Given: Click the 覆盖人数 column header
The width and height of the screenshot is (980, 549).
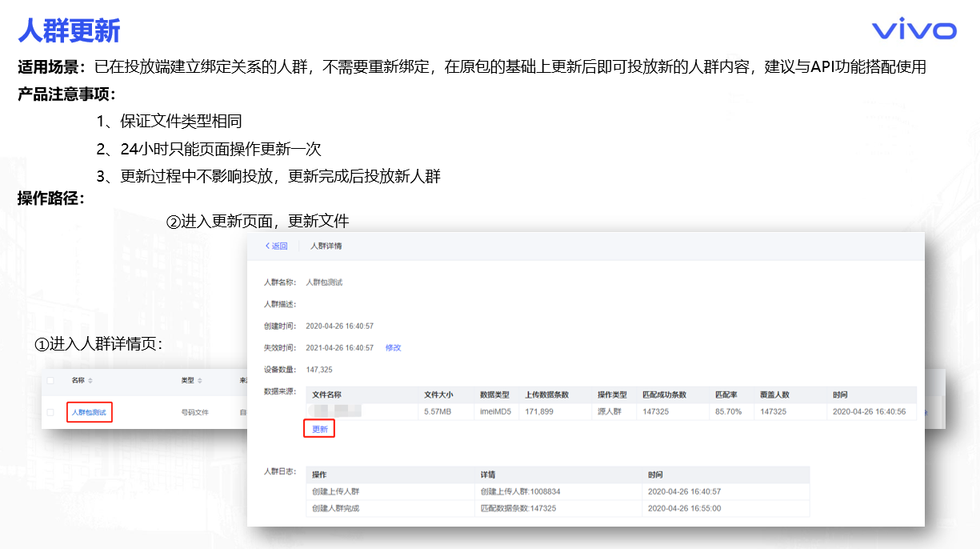Looking at the screenshot, I should [774, 395].
